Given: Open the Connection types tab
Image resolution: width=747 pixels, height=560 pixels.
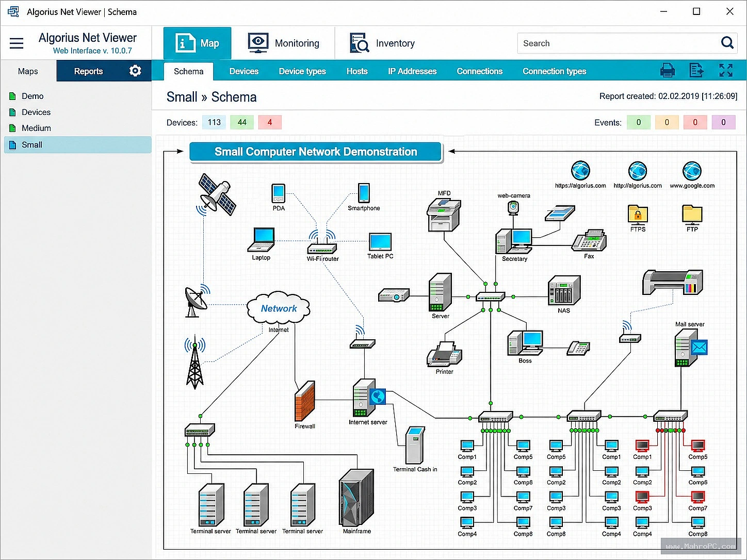Looking at the screenshot, I should [x=555, y=71].
